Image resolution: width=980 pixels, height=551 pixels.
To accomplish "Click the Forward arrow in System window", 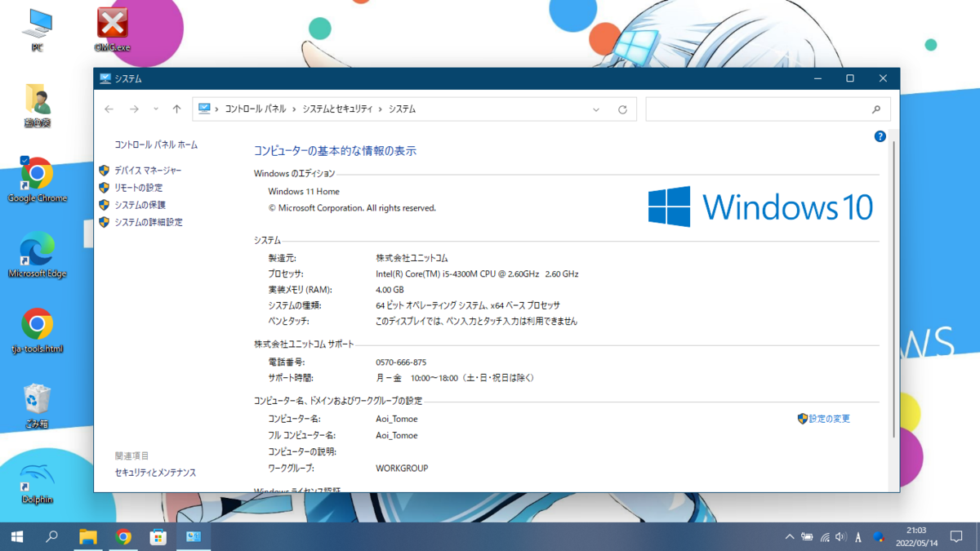I will pyautogui.click(x=134, y=109).
